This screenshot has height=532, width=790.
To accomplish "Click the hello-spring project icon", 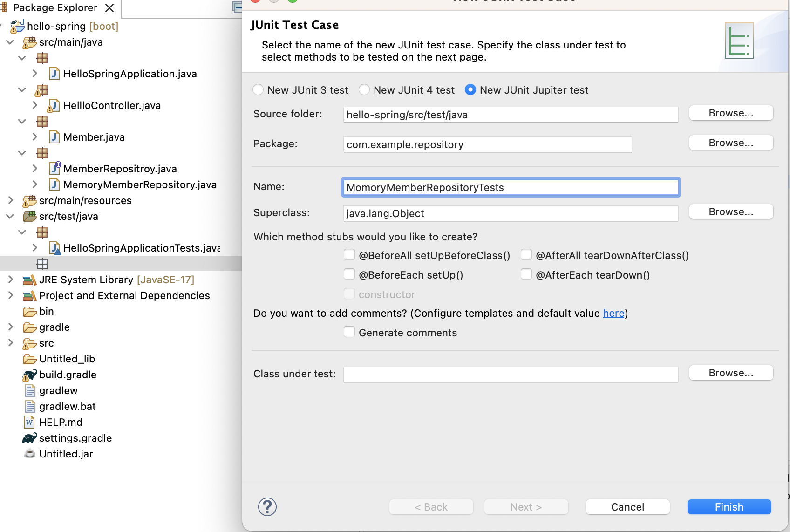I will (x=17, y=27).
